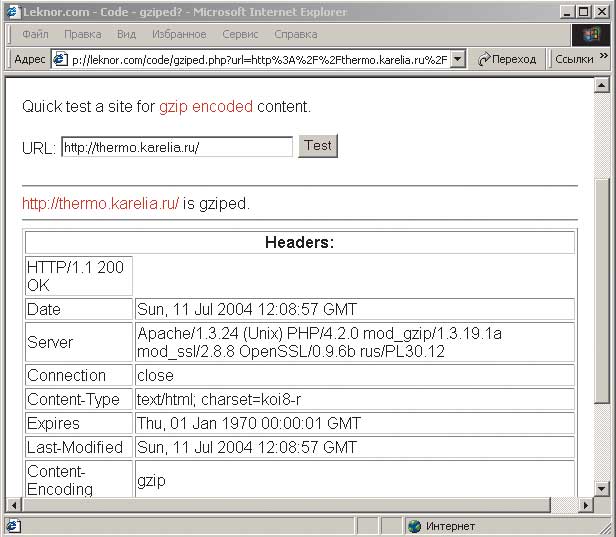616x537 pixels.
Task: Open the Справка menu
Action: tap(295, 35)
